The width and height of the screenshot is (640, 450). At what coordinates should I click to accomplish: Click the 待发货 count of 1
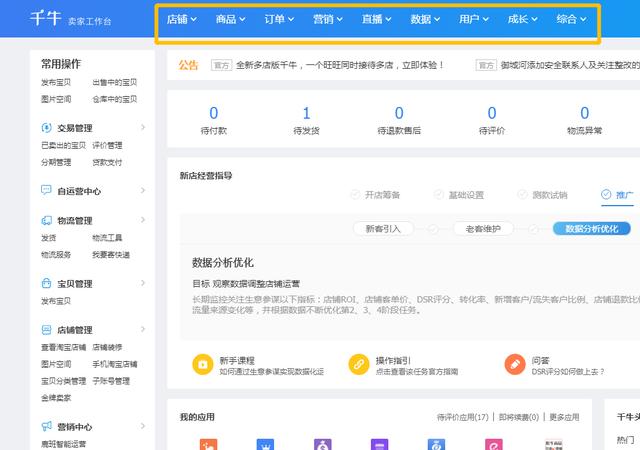click(306, 114)
